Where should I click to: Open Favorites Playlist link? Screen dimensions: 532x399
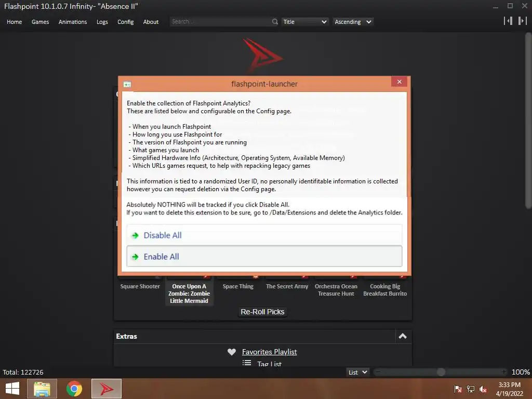point(270,352)
